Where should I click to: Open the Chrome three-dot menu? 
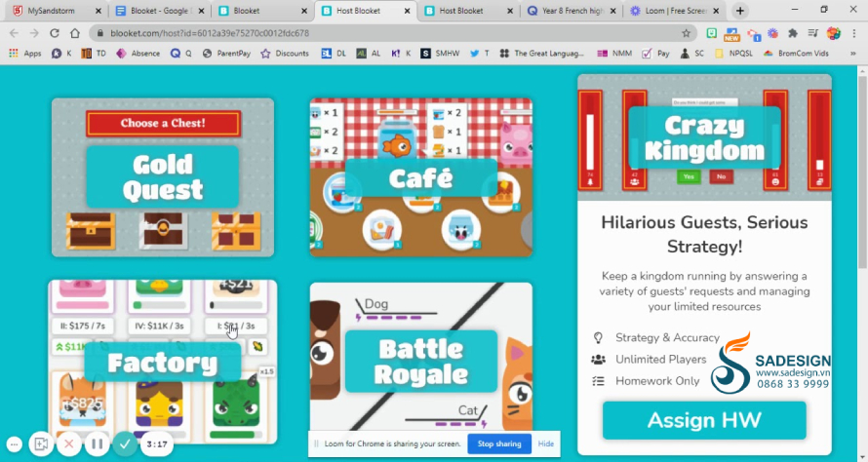point(854,33)
